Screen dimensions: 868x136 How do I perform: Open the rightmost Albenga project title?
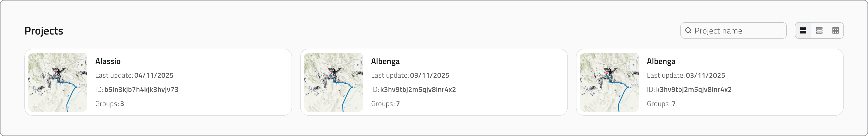661,61
